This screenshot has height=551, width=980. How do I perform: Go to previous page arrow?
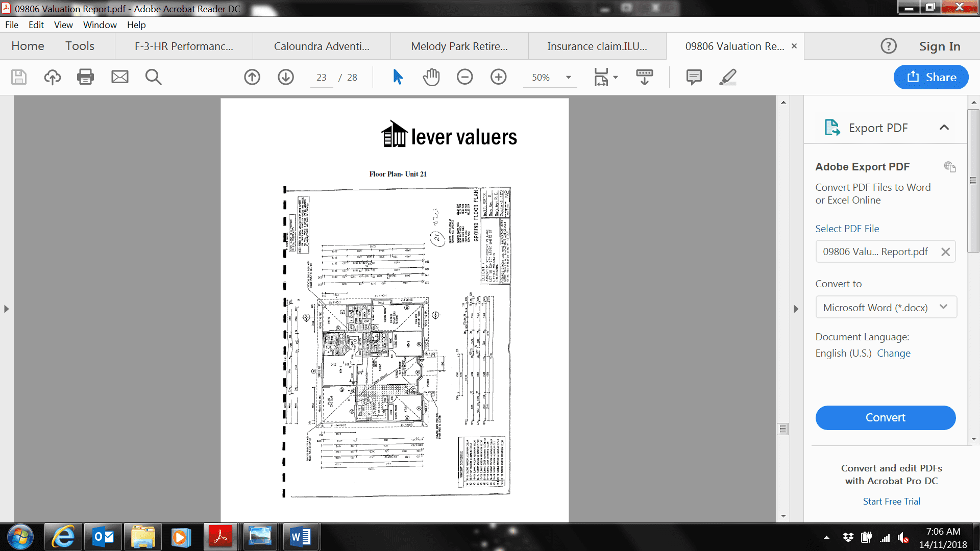point(252,77)
